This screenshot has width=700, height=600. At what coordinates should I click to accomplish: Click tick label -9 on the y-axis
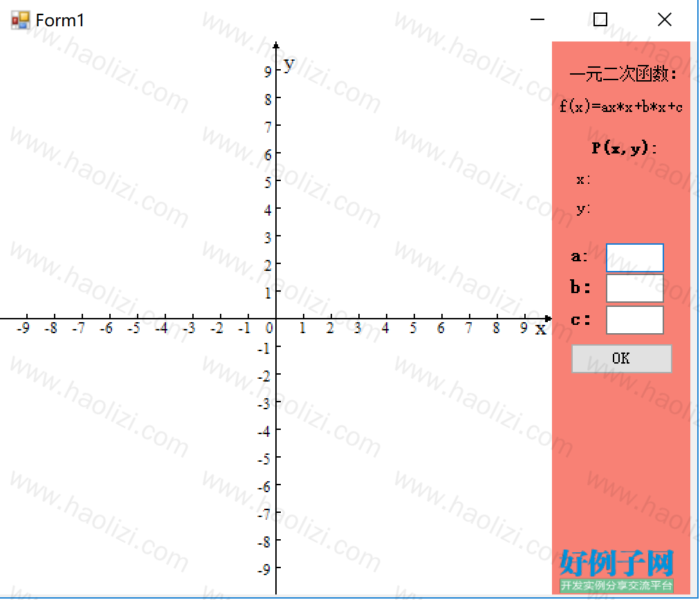(264, 569)
